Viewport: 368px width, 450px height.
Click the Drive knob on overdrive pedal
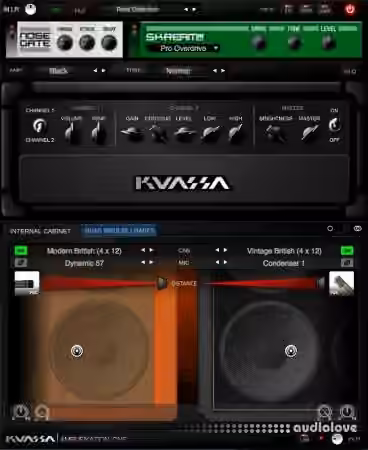[259, 43]
